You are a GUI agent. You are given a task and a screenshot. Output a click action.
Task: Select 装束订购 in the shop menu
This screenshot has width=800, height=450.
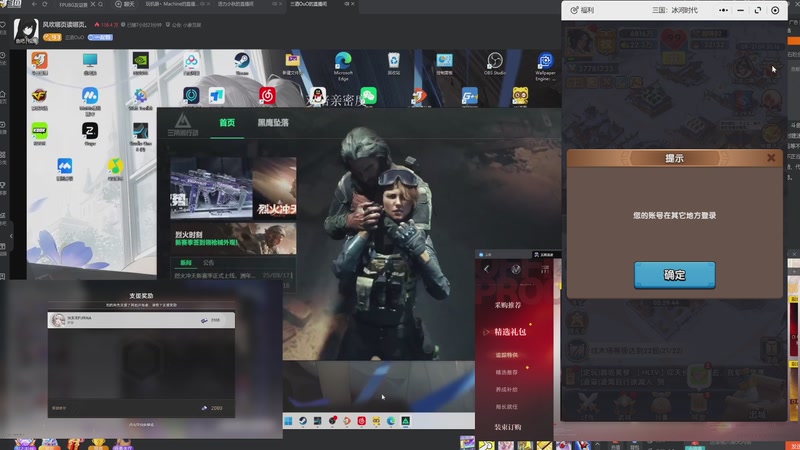(x=508, y=427)
